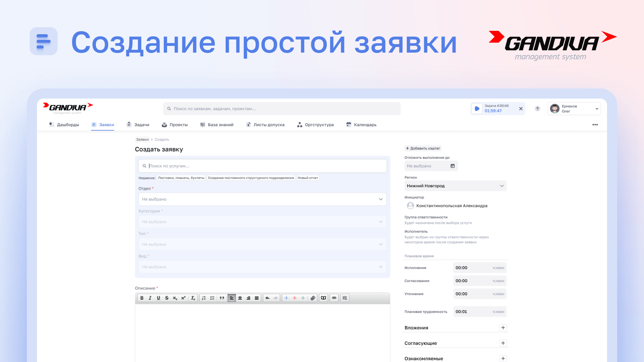
Task: Open the calendar picker for postpone date
Action: click(x=452, y=166)
